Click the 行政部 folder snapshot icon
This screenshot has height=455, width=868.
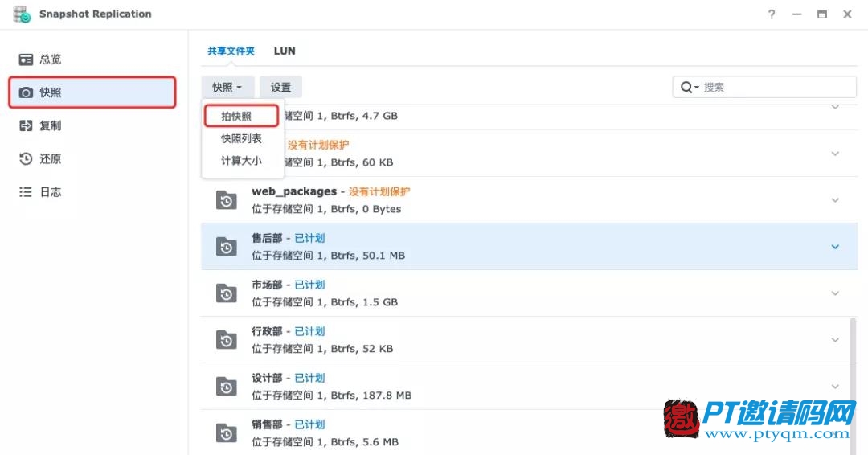click(x=227, y=340)
